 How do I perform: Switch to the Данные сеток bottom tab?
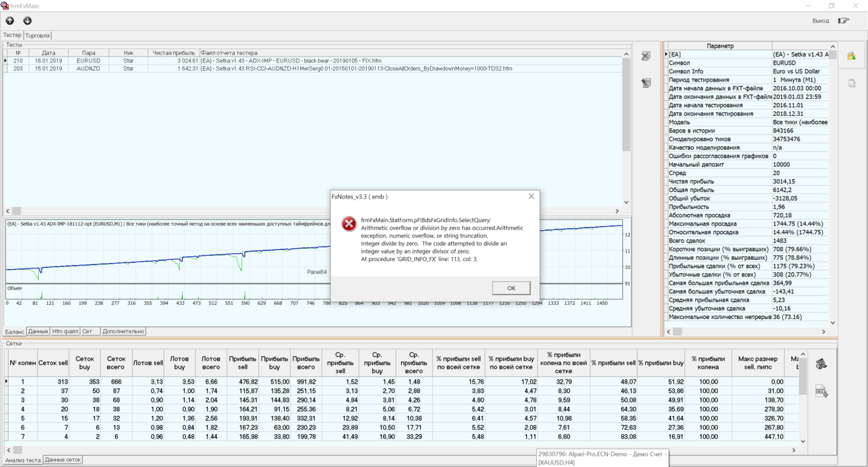pos(63,460)
